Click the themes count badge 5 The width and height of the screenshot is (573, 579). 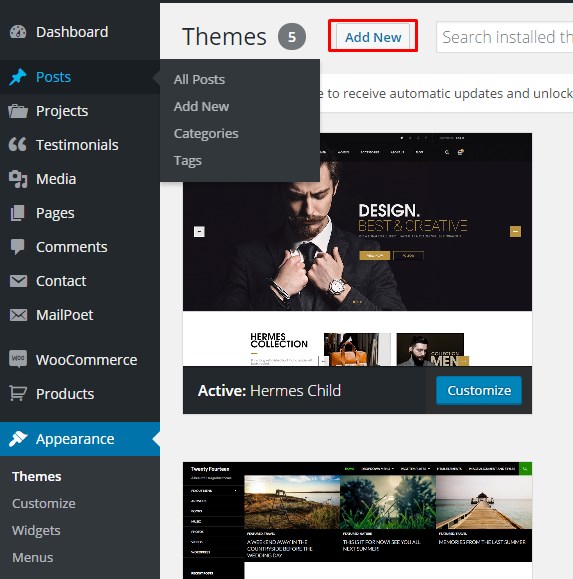292,37
